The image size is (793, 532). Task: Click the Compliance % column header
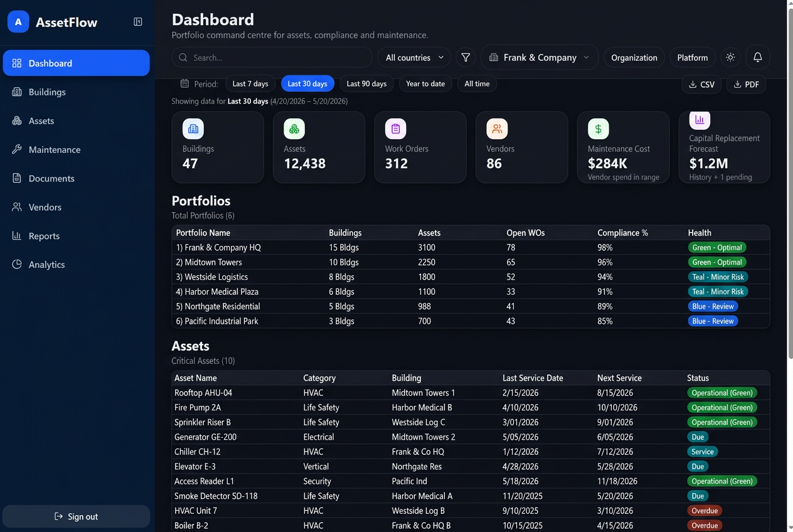coord(622,233)
